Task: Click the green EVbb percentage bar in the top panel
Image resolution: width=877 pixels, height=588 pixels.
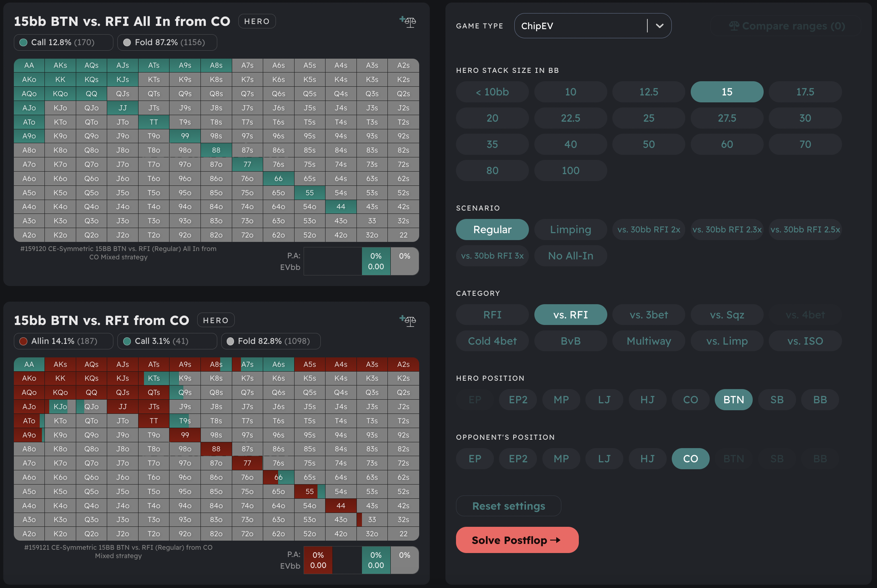Action: (x=375, y=261)
